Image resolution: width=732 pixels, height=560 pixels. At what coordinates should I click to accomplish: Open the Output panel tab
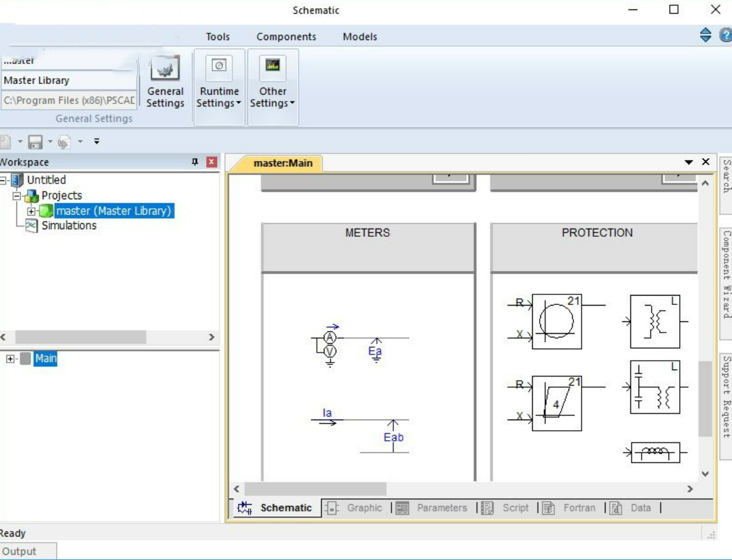(28, 551)
